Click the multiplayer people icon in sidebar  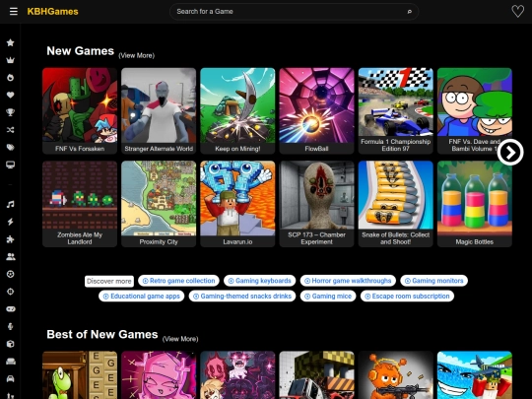pos(11,257)
